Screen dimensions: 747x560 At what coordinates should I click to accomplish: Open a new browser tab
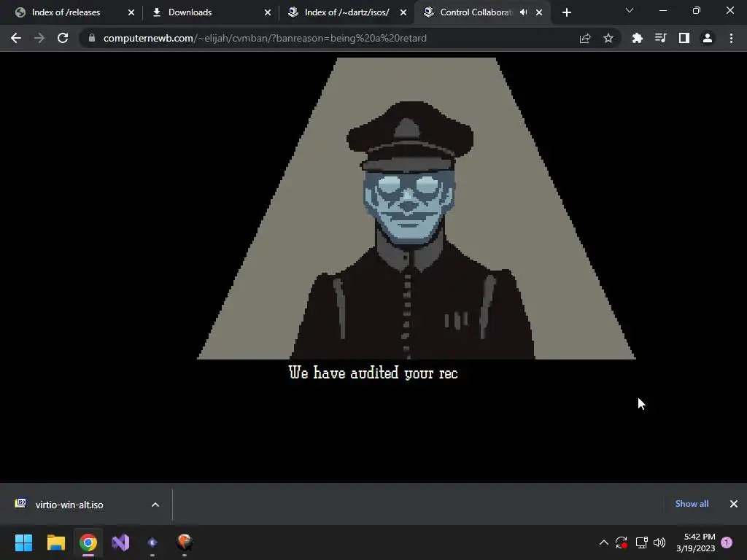(x=566, y=12)
